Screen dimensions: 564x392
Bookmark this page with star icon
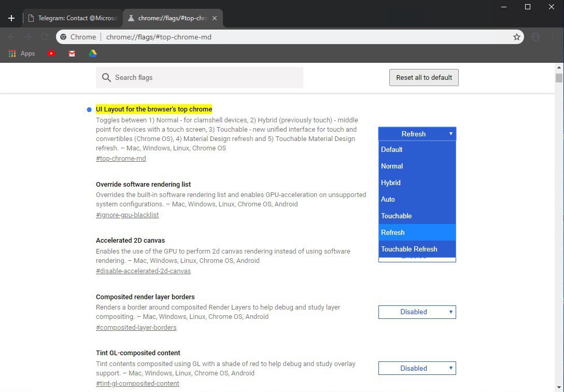(x=516, y=37)
